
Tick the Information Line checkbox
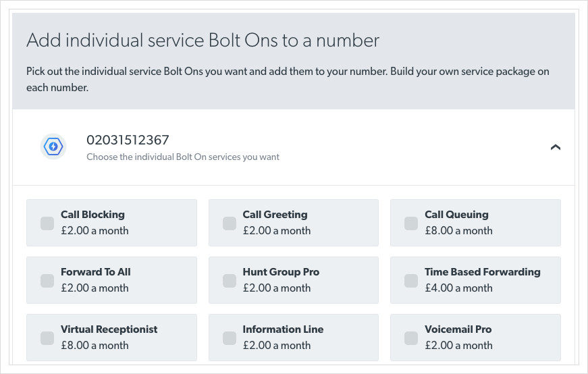click(x=229, y=338)
